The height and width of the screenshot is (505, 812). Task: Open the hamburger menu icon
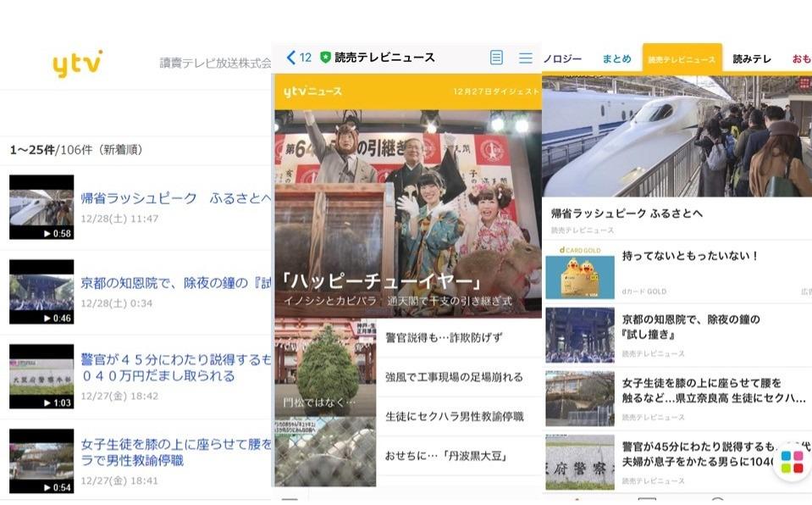pyautogui.click(x=526, y=58)
